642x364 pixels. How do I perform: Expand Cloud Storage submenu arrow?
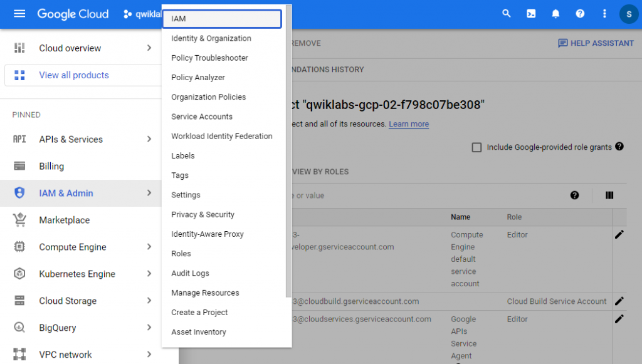pyautogui.click(x=149, y=301)
